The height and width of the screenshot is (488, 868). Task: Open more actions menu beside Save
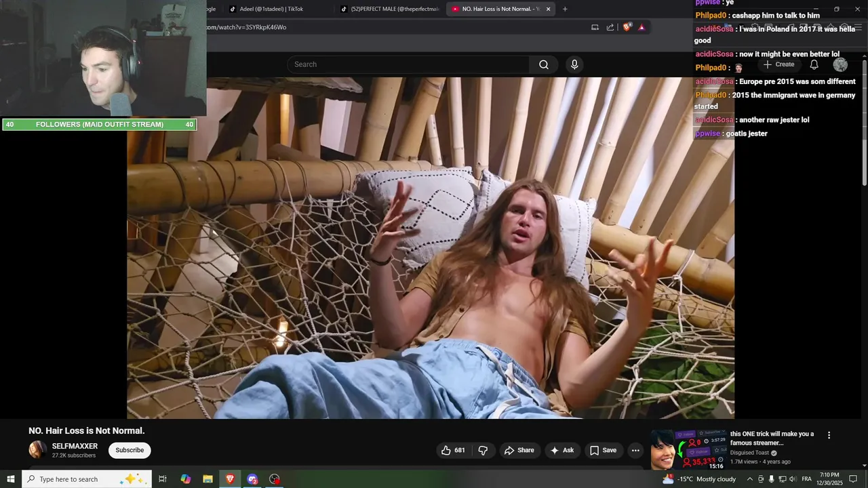[635, 450]
